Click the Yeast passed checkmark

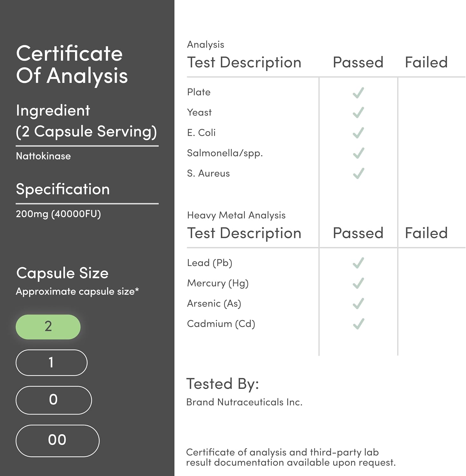[358, 113]
